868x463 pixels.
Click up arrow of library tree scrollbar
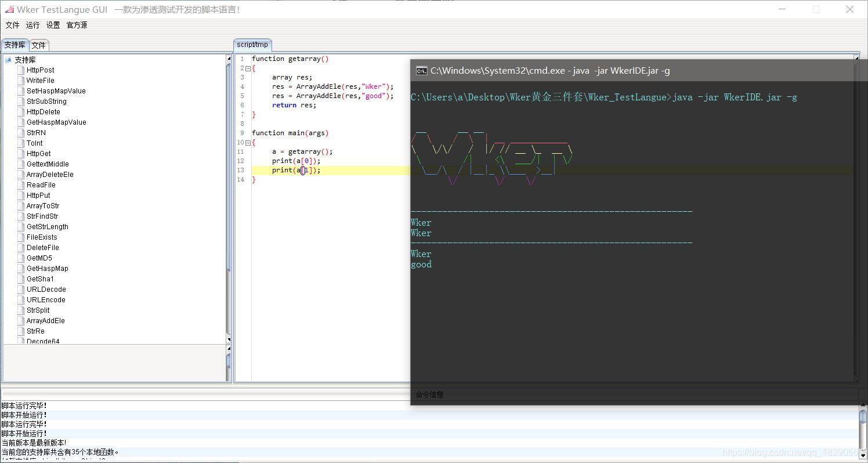(x=229, y=59)
